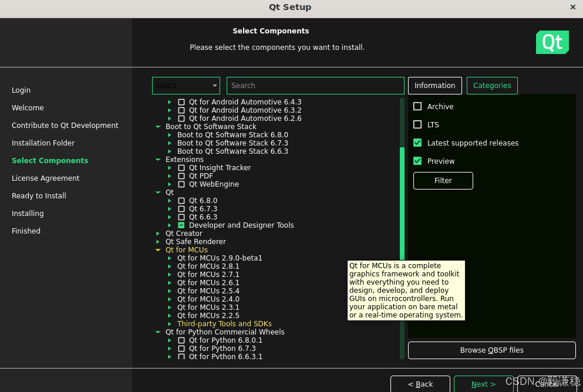Toggle Developer and Designer Tools checkbox
The height and width of the screenshot is (392, 583).
(x=181, y=225)
